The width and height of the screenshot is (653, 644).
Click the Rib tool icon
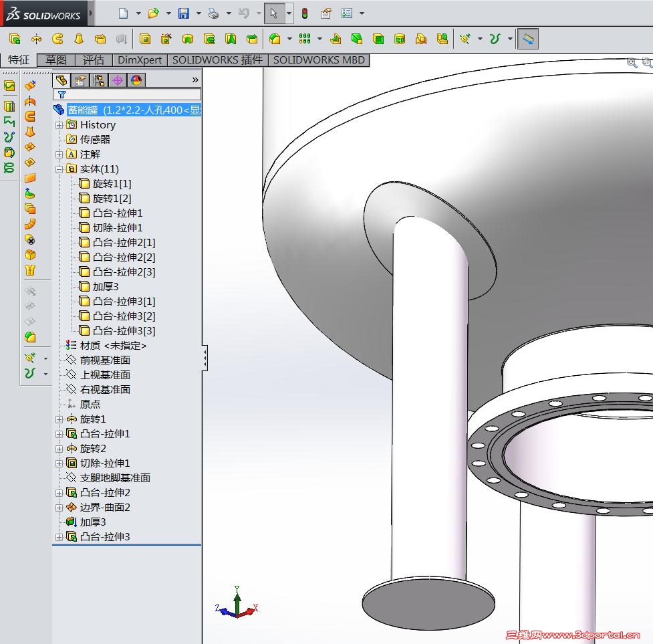click(336, 39)
